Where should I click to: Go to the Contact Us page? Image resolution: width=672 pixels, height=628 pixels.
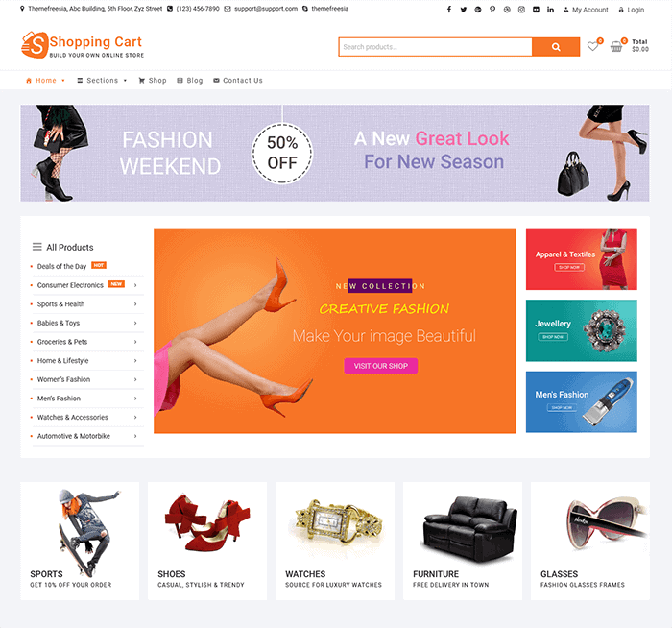238,80
